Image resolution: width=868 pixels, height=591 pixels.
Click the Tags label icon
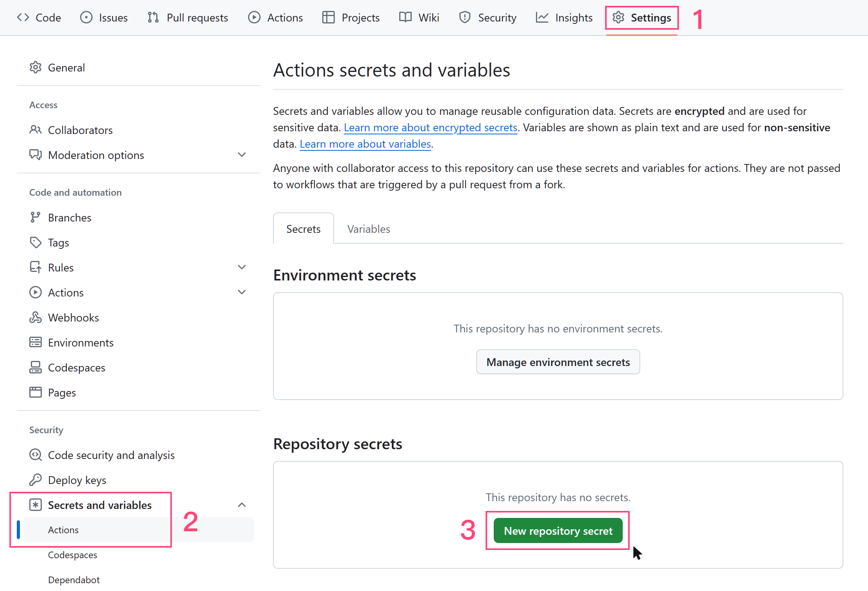tap(35, 243)
